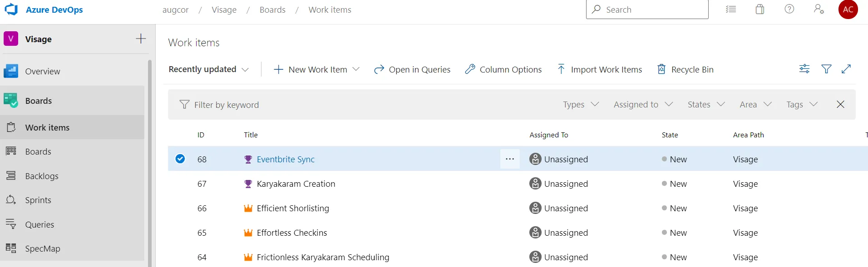Open the Types filter dropdown

click(581, 105)
